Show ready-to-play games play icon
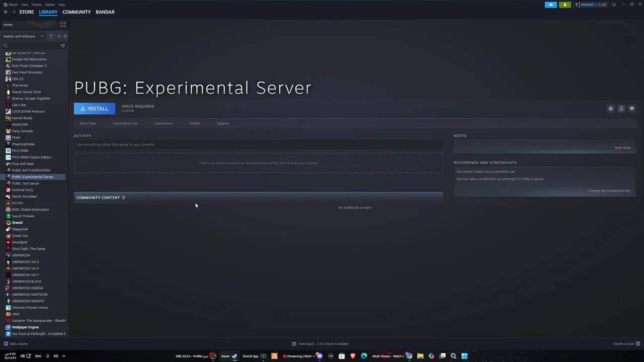This screenshot has height=362, width=644. pos(65,36)
